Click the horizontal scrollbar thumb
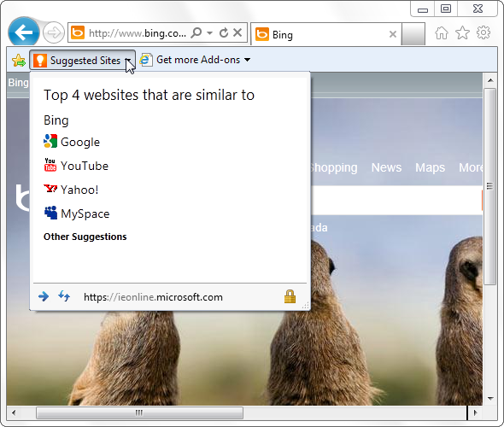The width and height of the screenshot is (504, 427). pos(139,412)
